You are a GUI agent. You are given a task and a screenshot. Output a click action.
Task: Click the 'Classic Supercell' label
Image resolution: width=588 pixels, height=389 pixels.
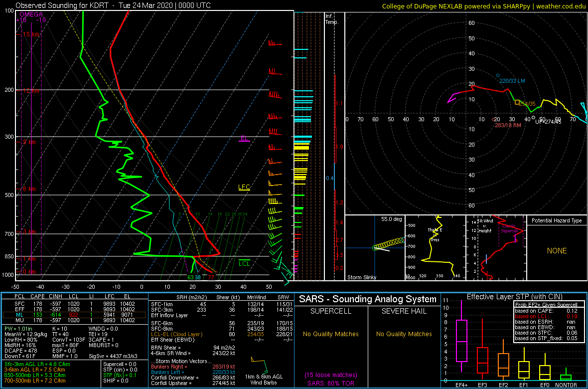pyautogui.click(x=510, y=229)
